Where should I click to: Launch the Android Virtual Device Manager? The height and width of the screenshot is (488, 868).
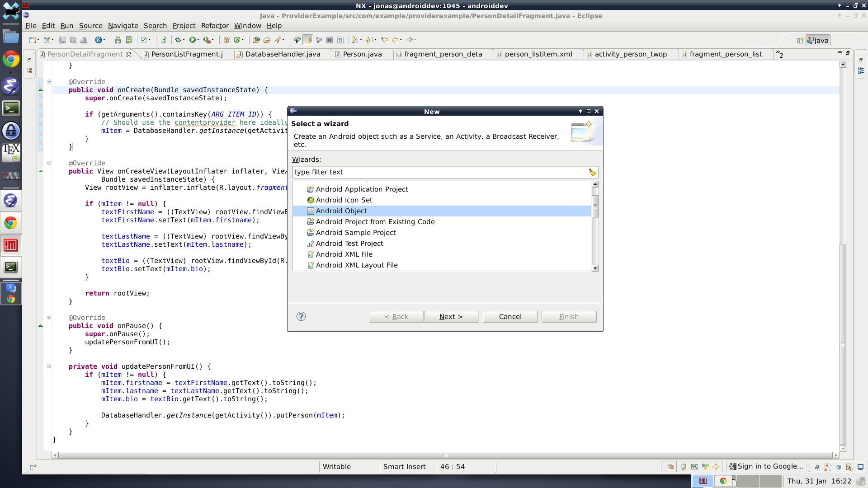(129, 40)
